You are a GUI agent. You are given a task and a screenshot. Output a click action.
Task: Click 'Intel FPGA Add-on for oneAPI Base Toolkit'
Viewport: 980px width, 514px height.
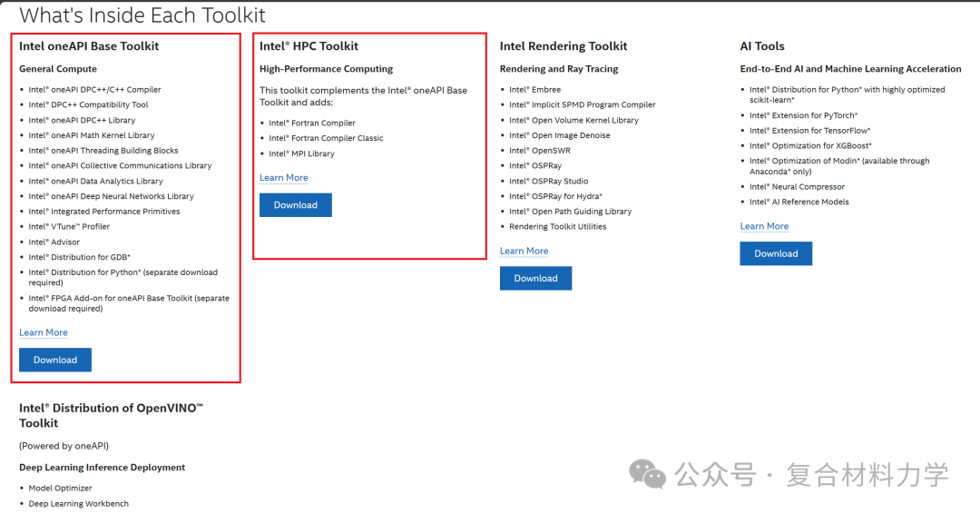(129, 303)
